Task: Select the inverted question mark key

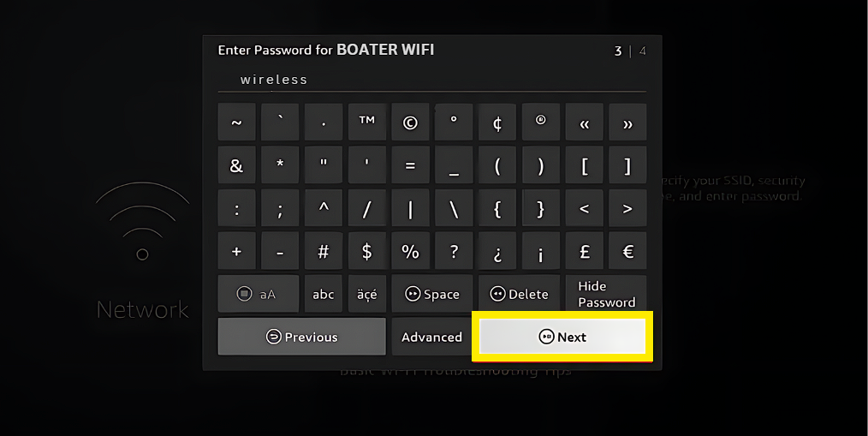Action: (x=497, y=252)
